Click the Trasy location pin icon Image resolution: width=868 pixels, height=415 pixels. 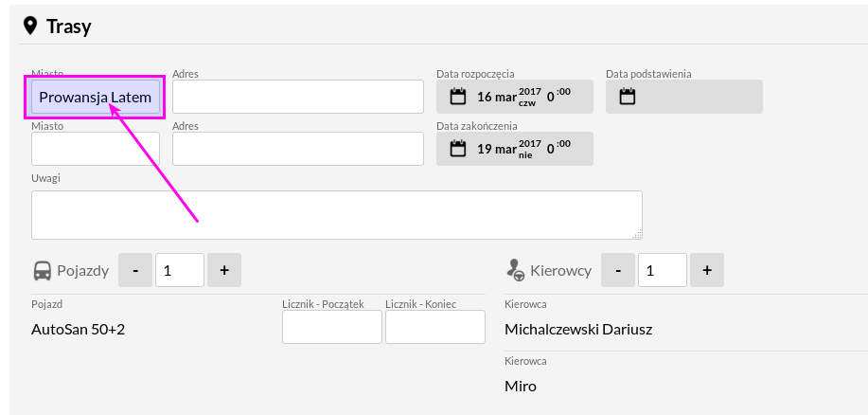point(30,26)
